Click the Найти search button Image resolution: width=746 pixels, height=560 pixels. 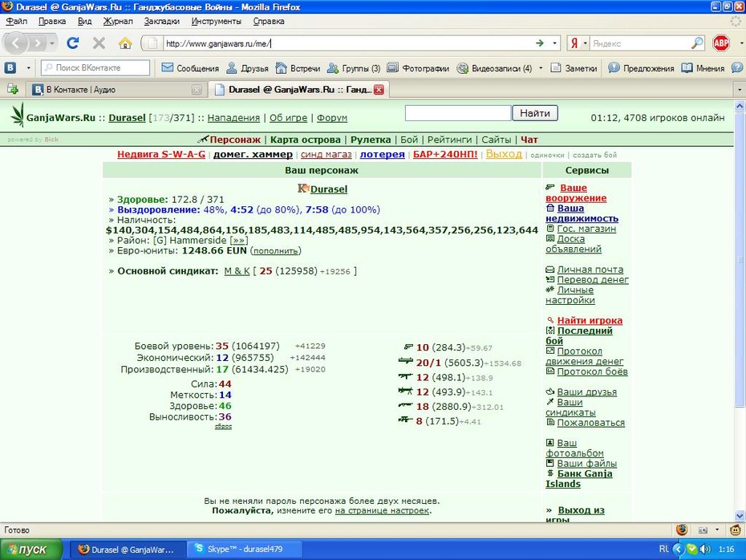point(535,113)
